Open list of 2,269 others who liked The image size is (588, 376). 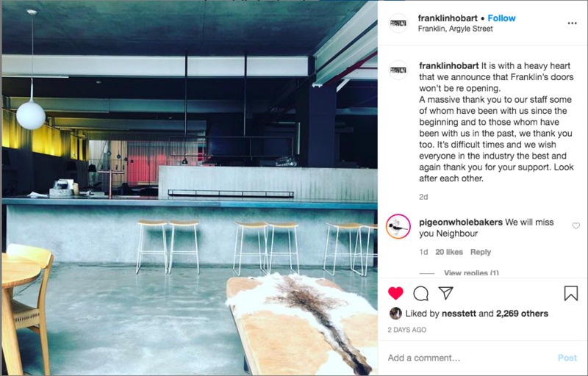tap(522, 314)
